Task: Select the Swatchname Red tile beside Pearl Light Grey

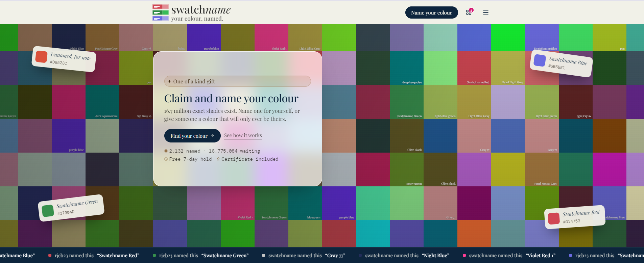Action: click(x=474, y=68)
